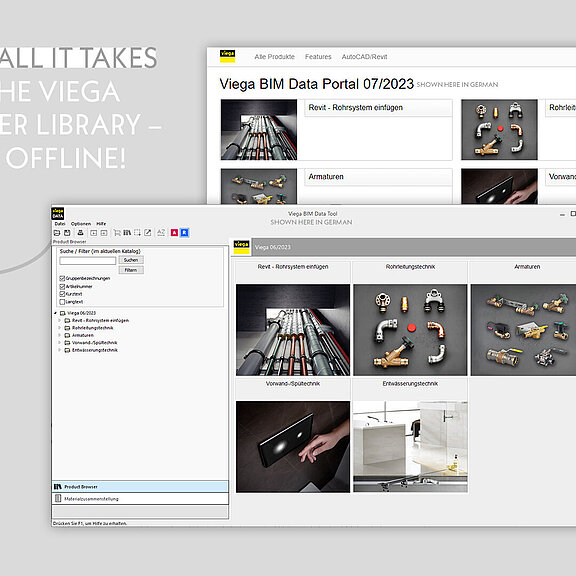Collapse the Viega 06/2023 tree node
The image size is (576, 576).
(56, 313)
